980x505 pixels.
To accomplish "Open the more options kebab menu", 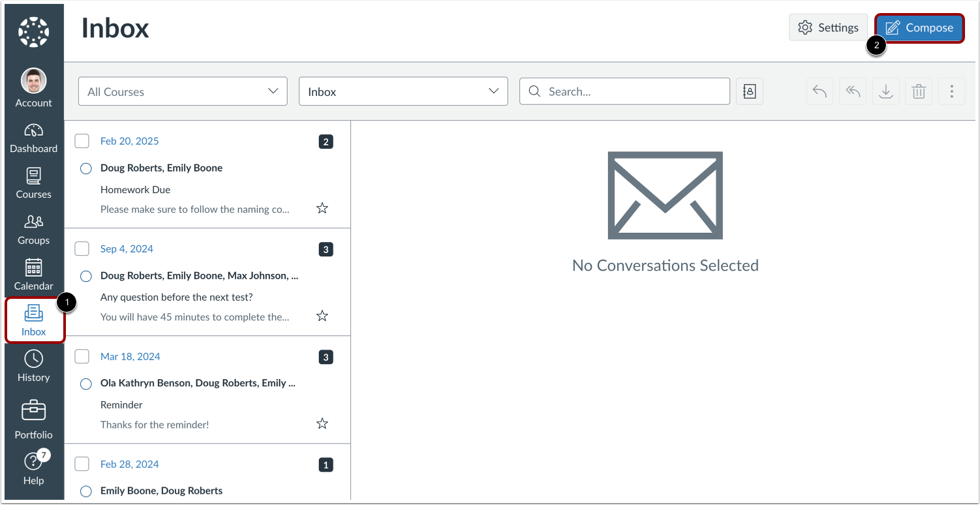I will [952, 91].
